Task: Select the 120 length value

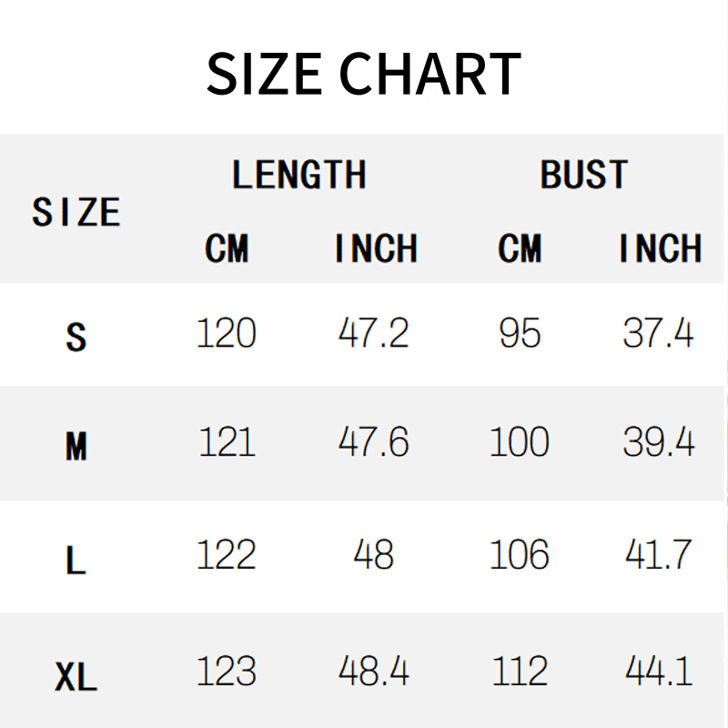Action: [226, 332]
